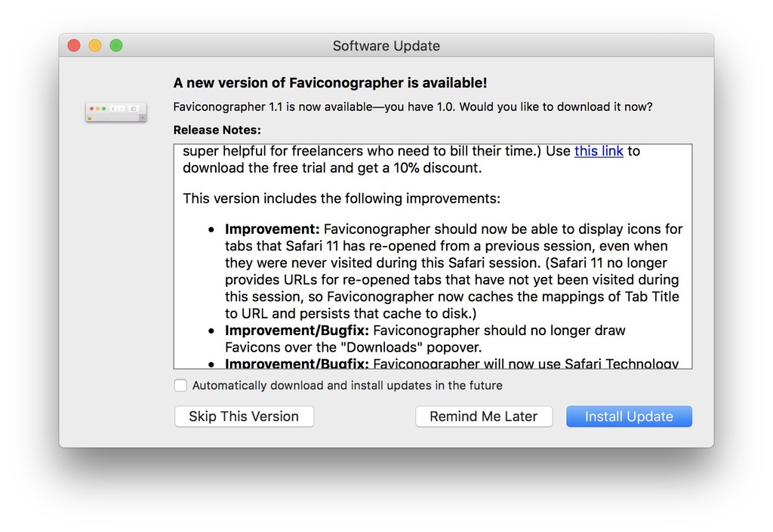Click the "A new version of Faviconographer" heading
Viewport: 773px width, 532px height.
[x=330, y=83]
